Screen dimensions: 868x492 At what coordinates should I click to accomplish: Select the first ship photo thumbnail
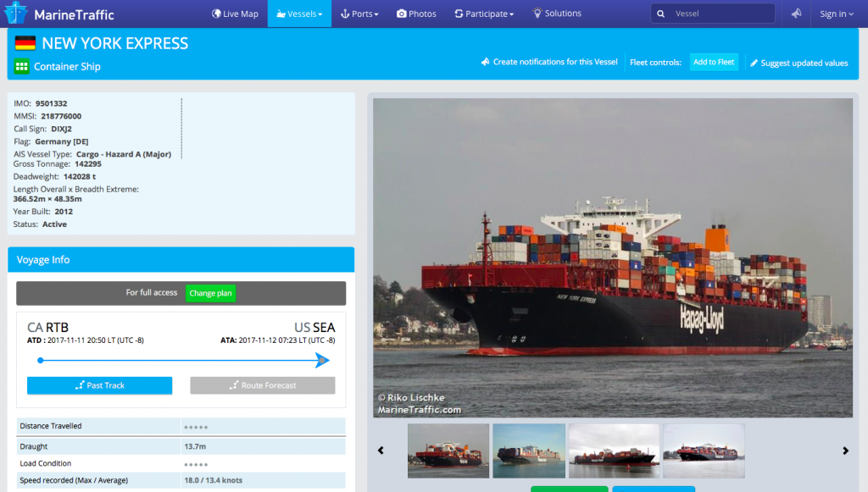tap(448, 451)
